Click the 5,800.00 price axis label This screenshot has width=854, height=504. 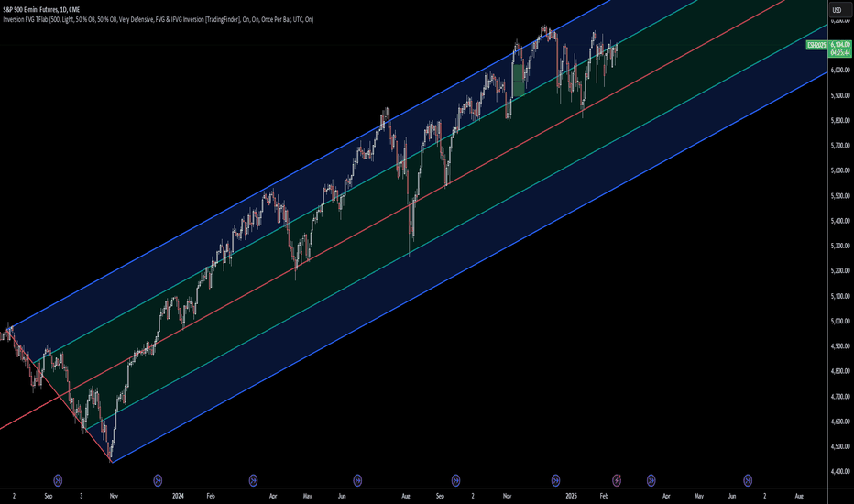(840, 120)
